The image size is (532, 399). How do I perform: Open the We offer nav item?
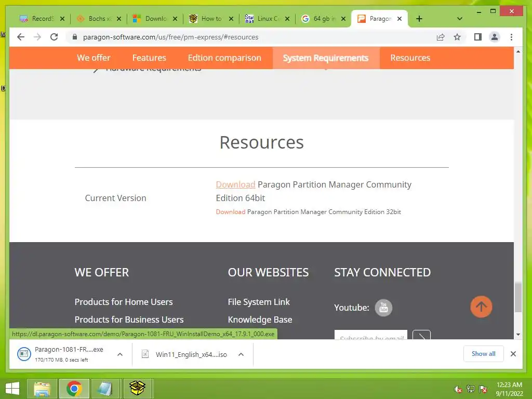tap(94, 58)
